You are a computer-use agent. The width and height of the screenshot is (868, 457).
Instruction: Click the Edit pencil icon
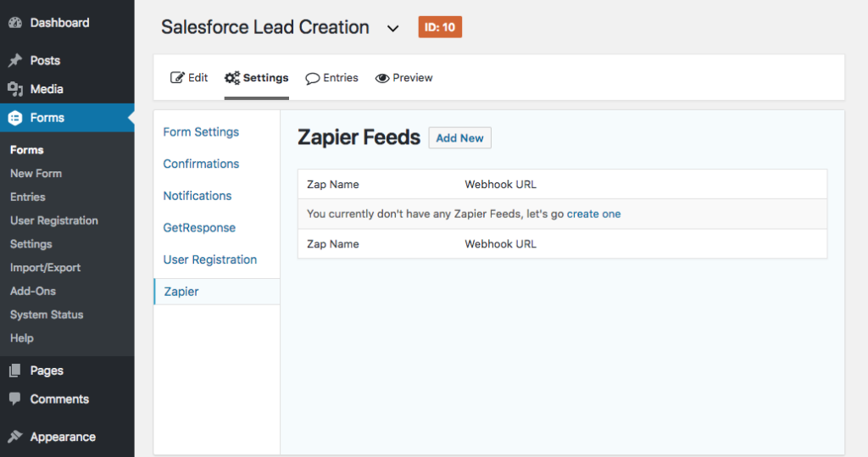(x=177, y=77)
